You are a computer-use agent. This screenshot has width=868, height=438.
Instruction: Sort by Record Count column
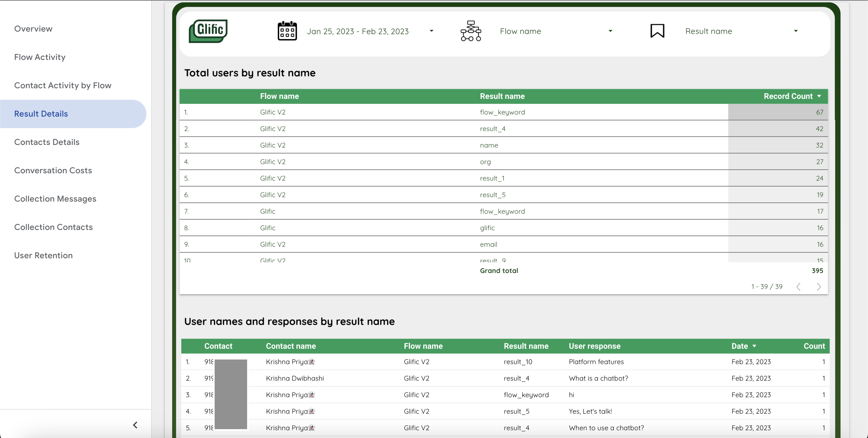pos(792,96)
